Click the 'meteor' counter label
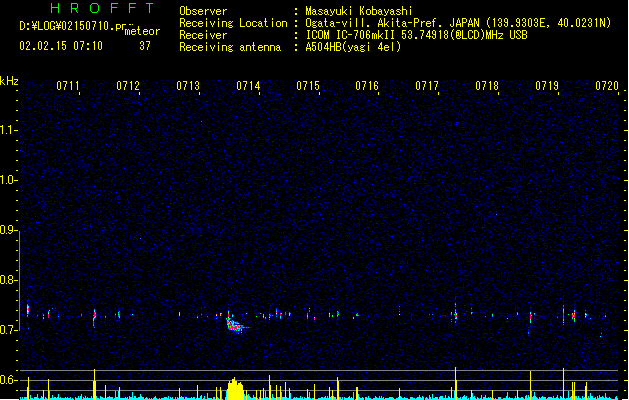This screenshot has height=400, width=629. [142, 31]
